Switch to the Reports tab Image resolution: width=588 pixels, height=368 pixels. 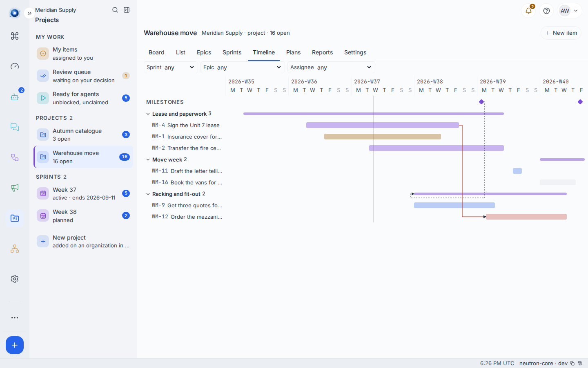(x=322, y=52)
